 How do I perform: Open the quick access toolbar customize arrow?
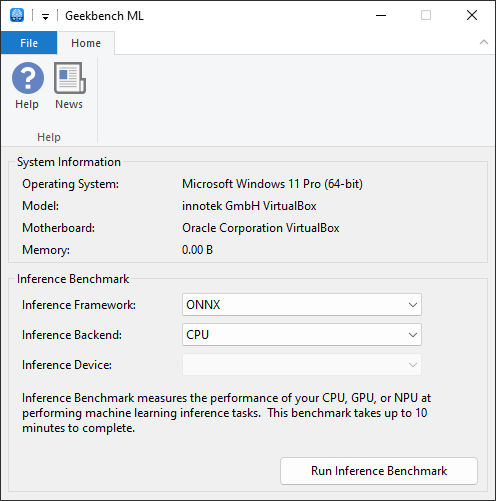click(x=45, y=16)
